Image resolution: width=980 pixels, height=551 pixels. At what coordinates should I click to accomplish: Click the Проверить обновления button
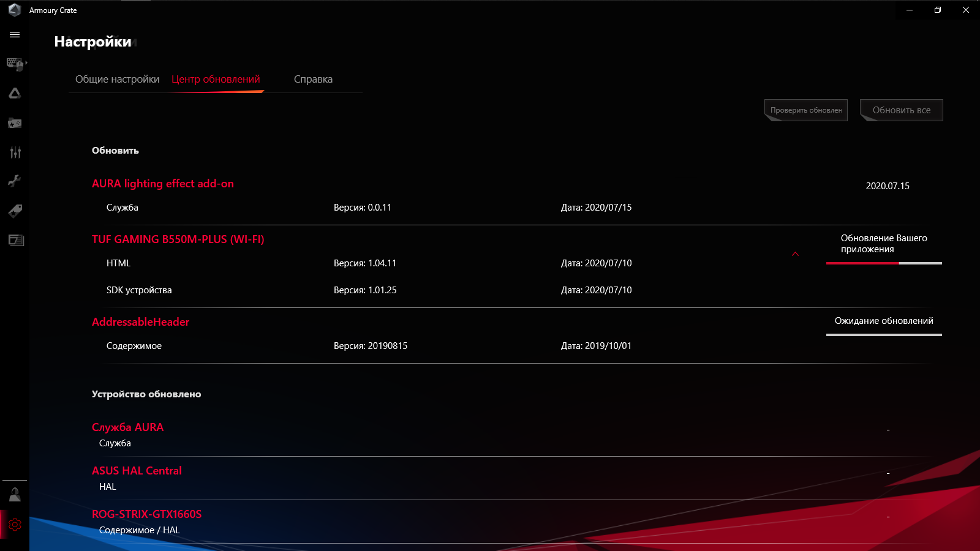click(x=806, y=110)
